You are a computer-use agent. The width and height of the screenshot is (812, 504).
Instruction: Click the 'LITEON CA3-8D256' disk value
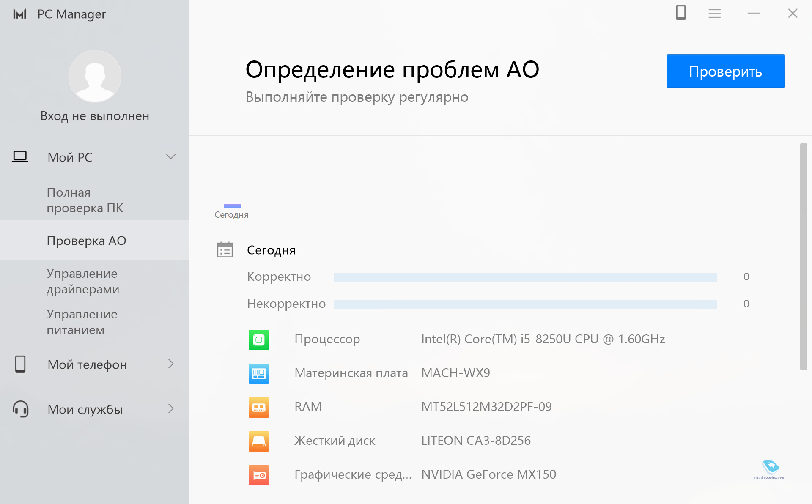pyautogui.click(x=476, y=441)
